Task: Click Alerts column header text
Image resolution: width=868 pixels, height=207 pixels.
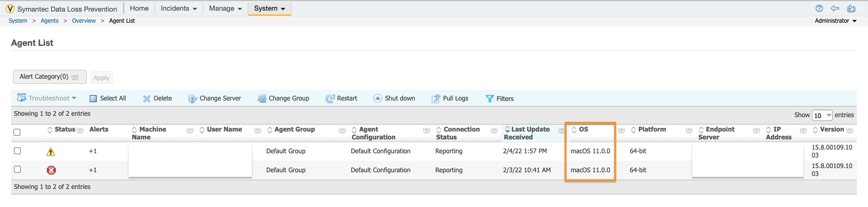Action: [x=99, y=130]
